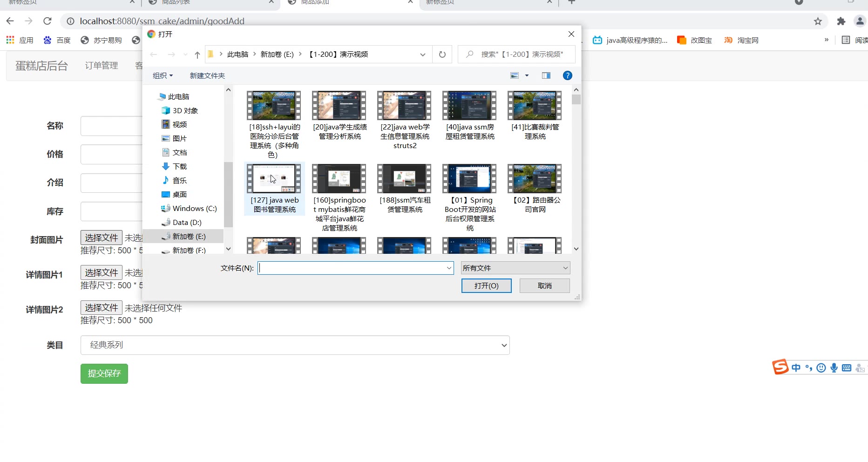Expand the 所有文件 file type dropdown
This screenshot has width=868, height=462.
(515, 268)
